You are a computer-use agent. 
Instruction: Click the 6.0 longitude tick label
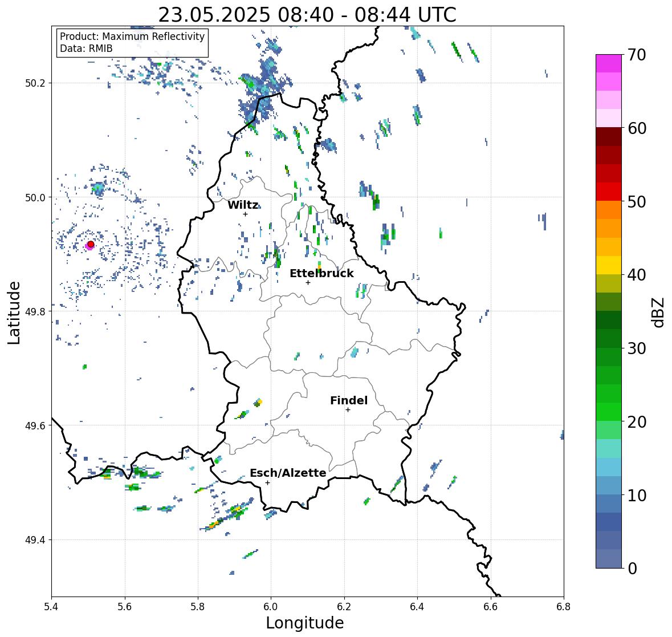tap(271, 606)
